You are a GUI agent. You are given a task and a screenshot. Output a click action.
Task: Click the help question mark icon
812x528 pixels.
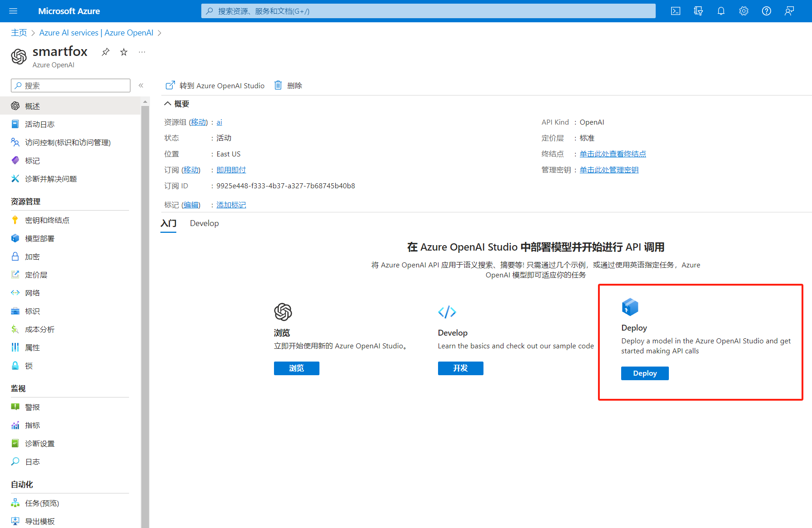(x=767, y=11)
